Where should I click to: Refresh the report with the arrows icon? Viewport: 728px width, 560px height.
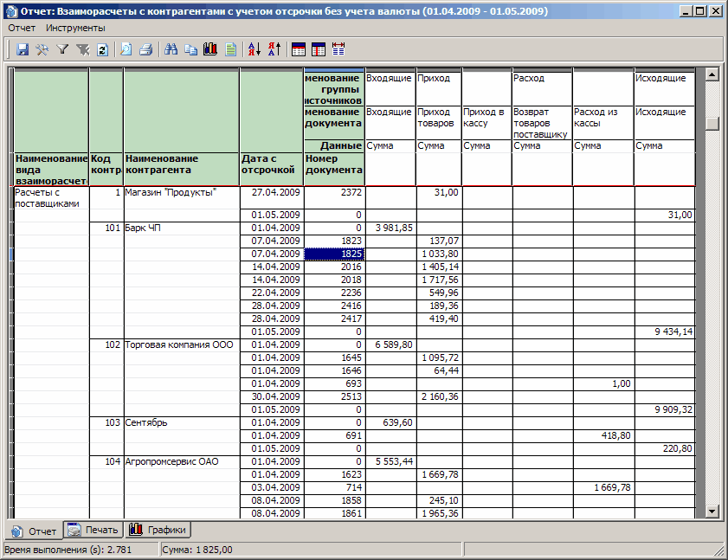[x=103, y=49]
